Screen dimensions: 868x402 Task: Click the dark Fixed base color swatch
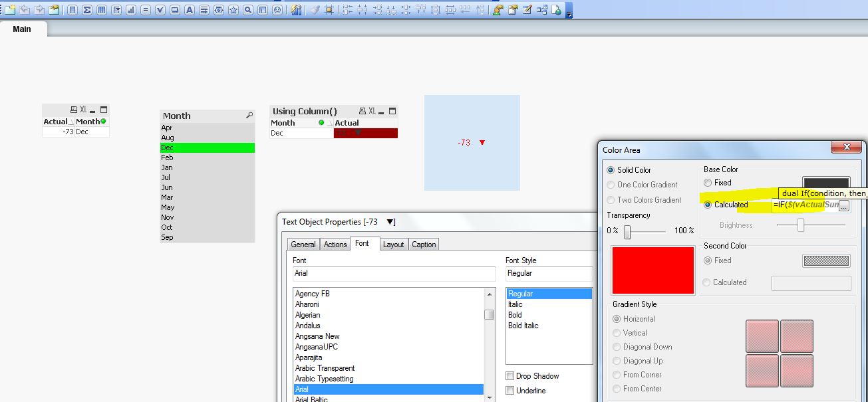click(x=826, y=183)
